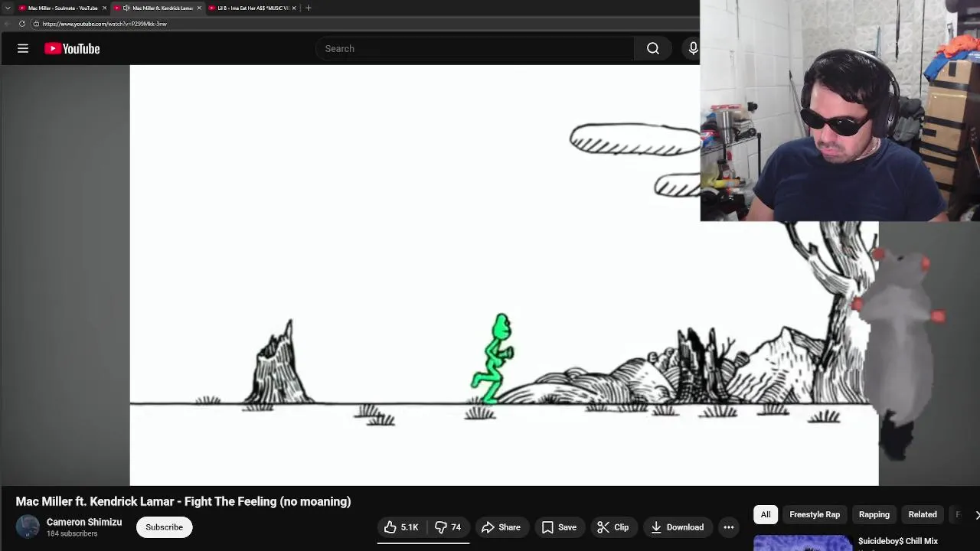The image size is (980, 551).
Task: Open the Cameron Shimizu channel name link
Action: (x=84, y=522)
